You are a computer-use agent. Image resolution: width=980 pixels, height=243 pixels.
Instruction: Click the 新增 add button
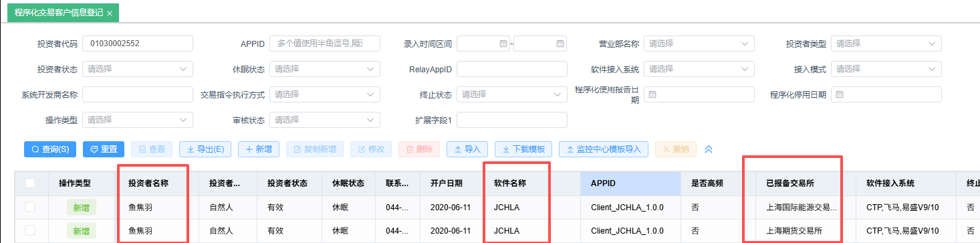point(259,149)
